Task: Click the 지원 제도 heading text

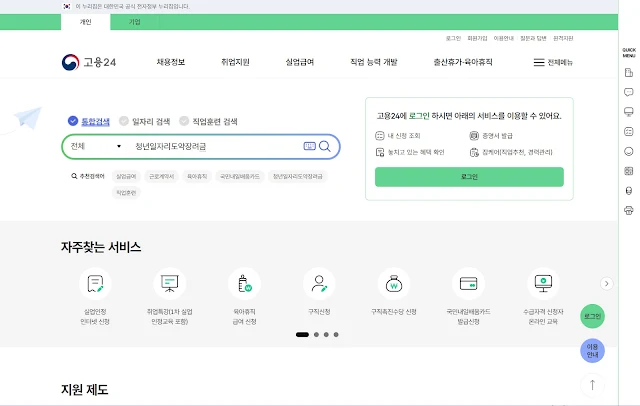Action: click(84, 389)
